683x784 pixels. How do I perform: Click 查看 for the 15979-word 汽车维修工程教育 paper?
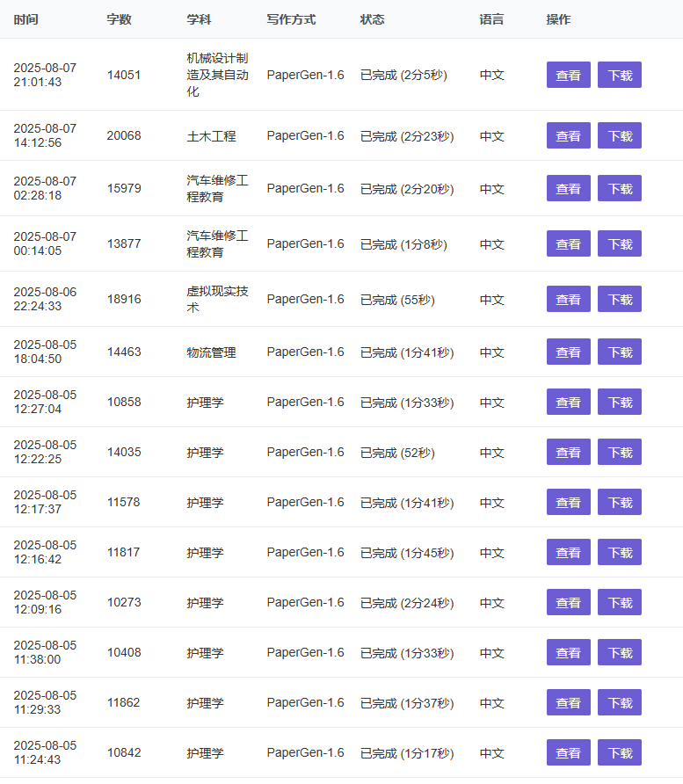[x=568, y=188]
